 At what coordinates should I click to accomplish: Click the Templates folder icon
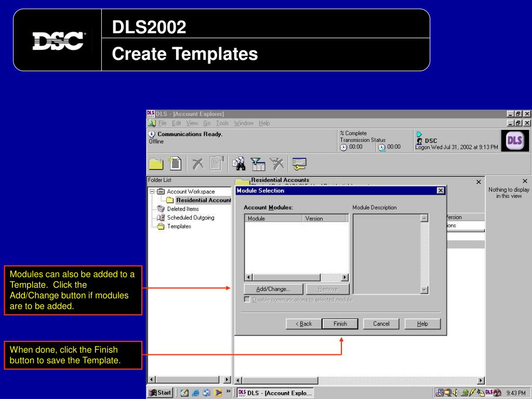(161, 227)
